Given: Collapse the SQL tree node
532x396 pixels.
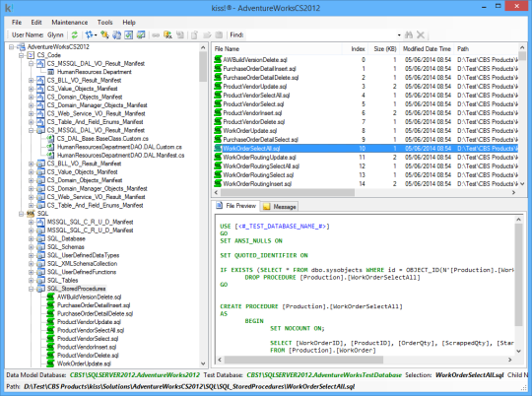Looking at the screenshot, I should click(22, 214).
